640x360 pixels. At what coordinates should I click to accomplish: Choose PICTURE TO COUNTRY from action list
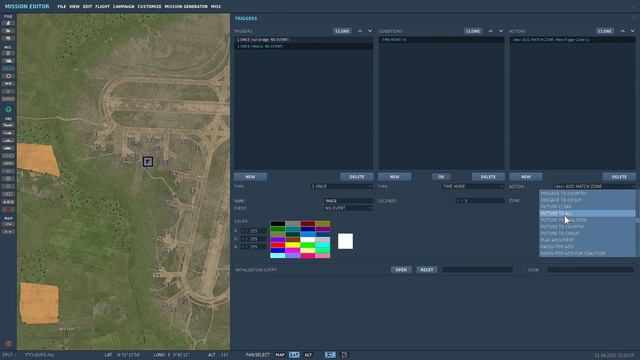point(587,227)
